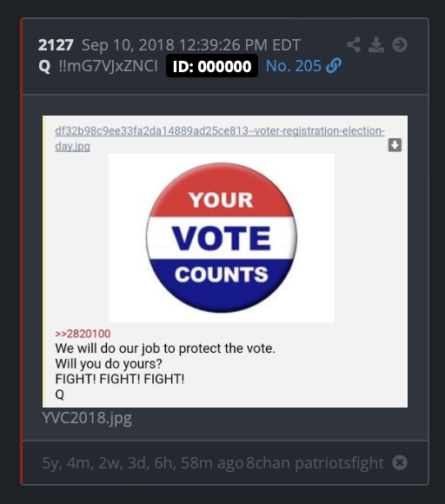Click the FIGHT! FIGHT! FIGHT! line
Viewport: 445px width, 504px height.
(x=120, y=379)
